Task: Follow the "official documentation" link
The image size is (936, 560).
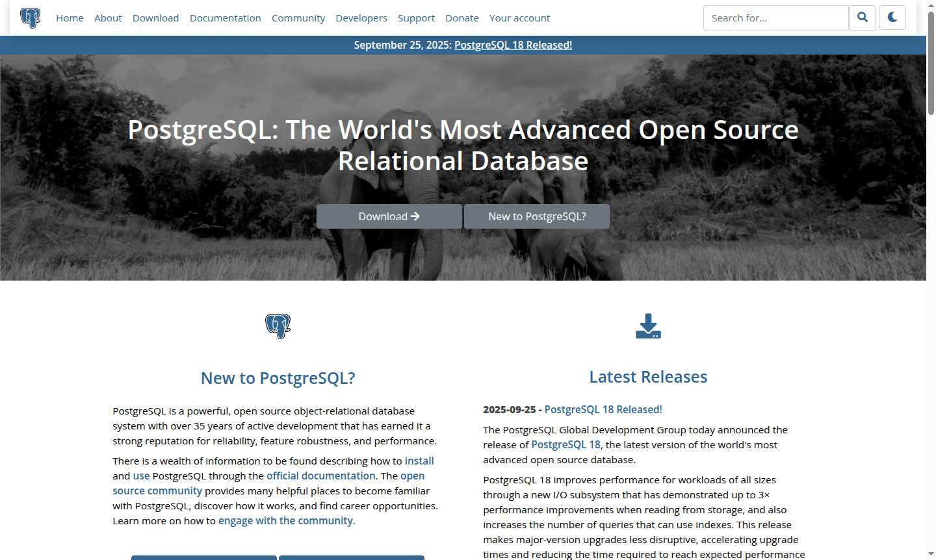Action: 320,476
